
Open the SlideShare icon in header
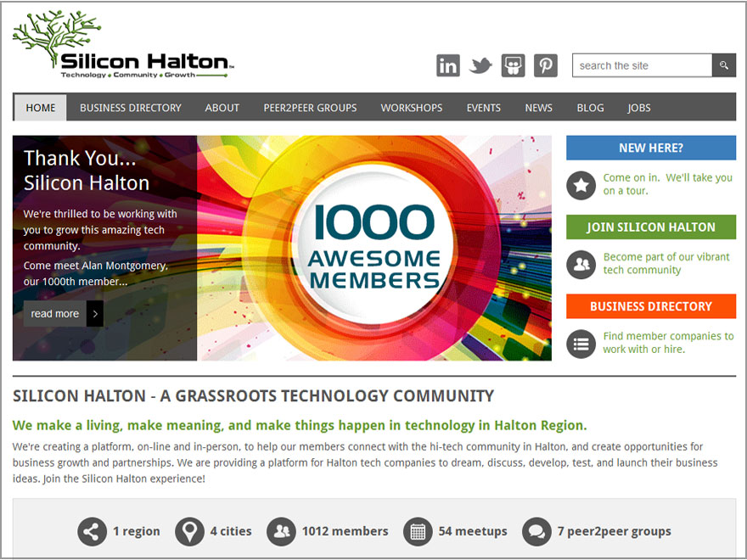tap(513, 65)
